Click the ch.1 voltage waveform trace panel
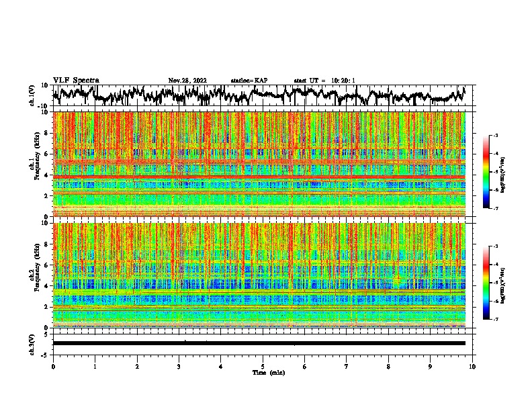 point(263,95)
